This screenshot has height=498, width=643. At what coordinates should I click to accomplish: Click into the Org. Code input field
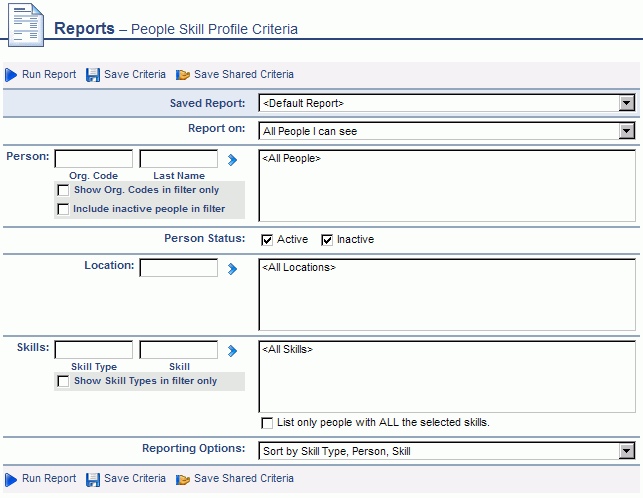93,159
